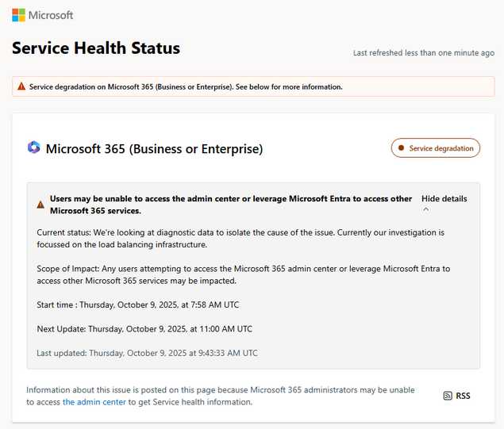Click the Service degradation status badge
The height and width of the screenshot is (429, 504).
tap(436, 148)
